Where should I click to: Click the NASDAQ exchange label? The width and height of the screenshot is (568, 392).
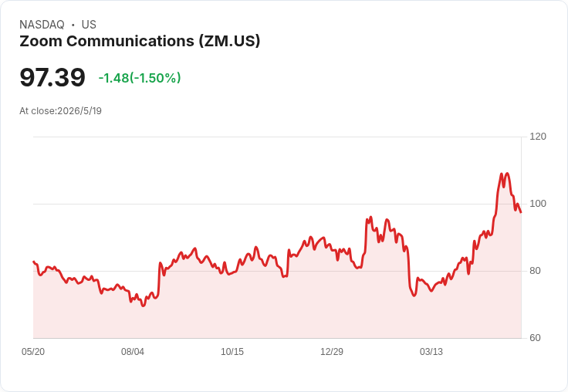[42, 25]
